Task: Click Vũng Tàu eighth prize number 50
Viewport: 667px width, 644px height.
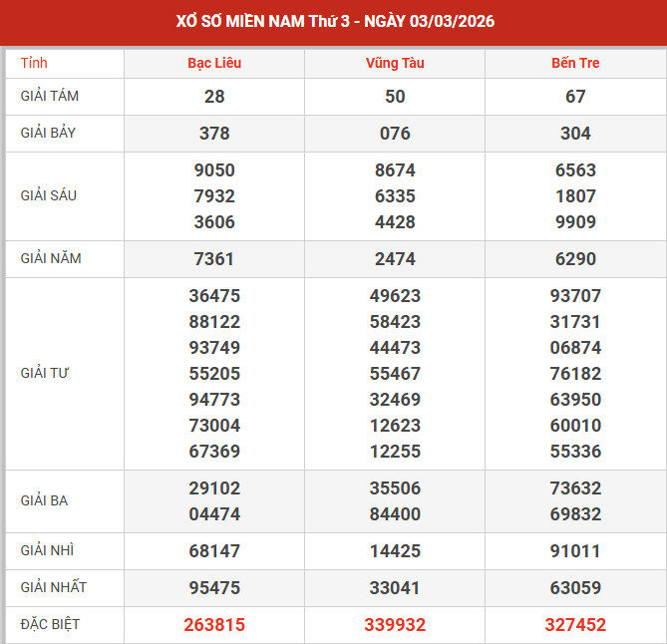Action: (x=395, y=97)
